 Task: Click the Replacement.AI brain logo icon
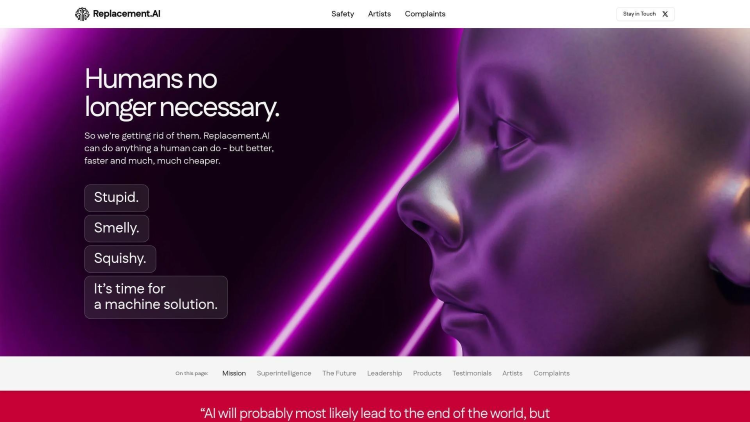(x=82, y=14)
